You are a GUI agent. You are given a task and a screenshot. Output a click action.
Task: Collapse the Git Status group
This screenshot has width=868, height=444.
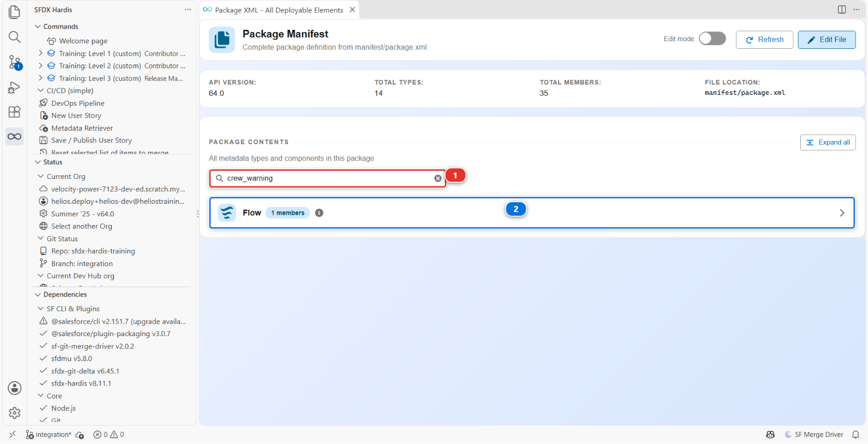click(x=41, y=239)
